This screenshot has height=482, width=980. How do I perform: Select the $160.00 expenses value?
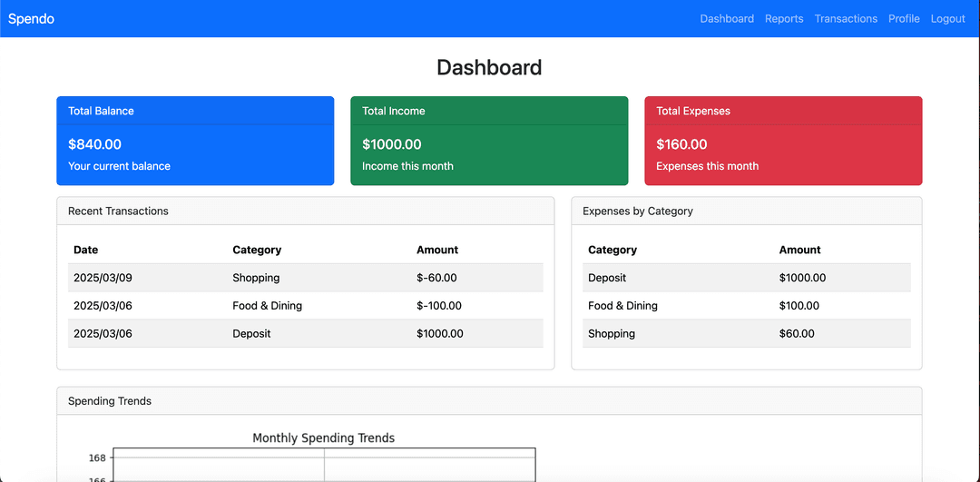click(681, 144)
